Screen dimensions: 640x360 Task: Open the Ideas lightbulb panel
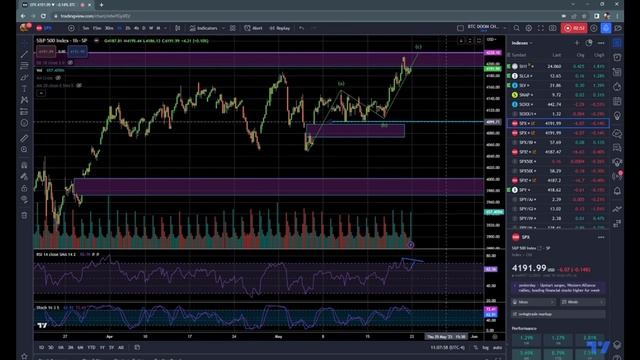tap(617, 116)
